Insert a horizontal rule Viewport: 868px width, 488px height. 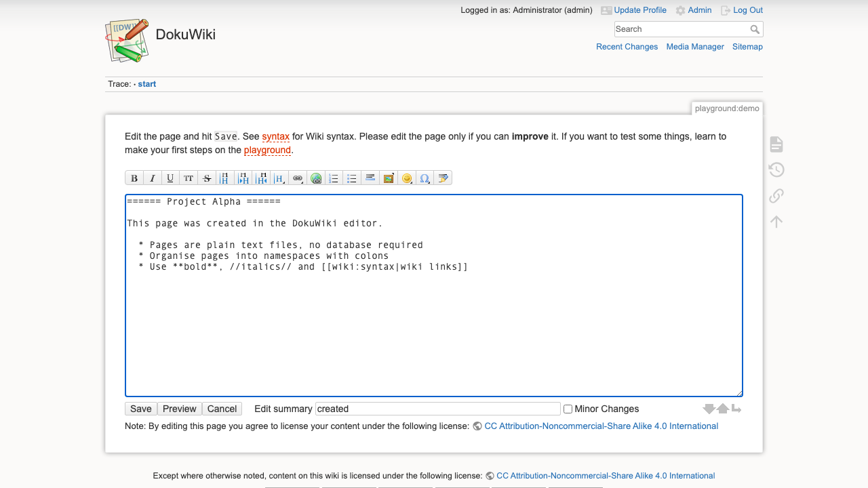[370, 178]
